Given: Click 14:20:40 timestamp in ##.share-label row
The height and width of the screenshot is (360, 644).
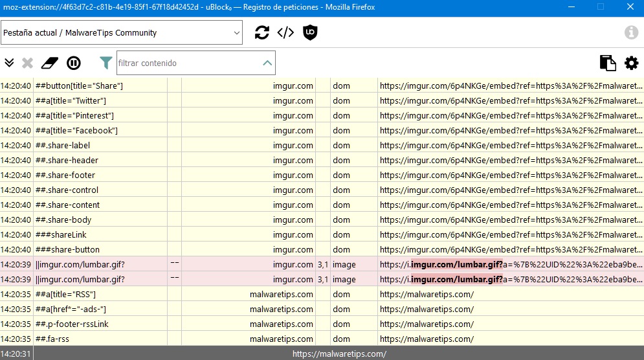Looking at the screenshot, I should coord(16,145).
